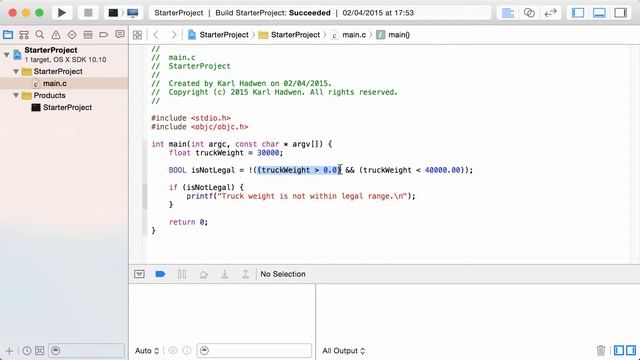Pause program execution in debug bar
The height and width of the screenshot is (360, 640).
pos(182,274)
